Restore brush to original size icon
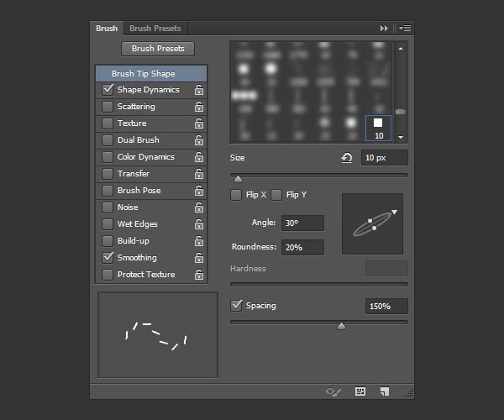The width and height of the screenshot is (504, 420). coord(346,158)
